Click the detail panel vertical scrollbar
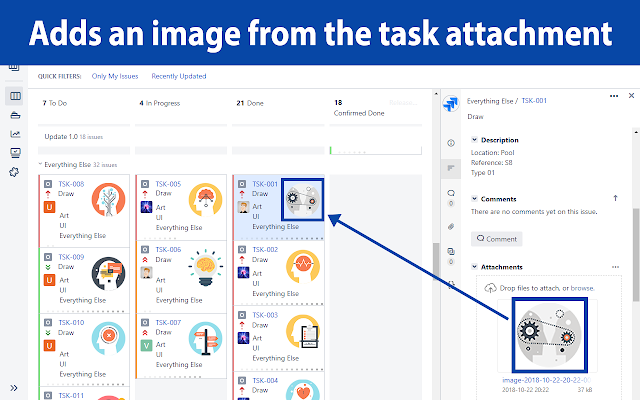Viewport: 640px width, 400px height. (x=636, y=255)
